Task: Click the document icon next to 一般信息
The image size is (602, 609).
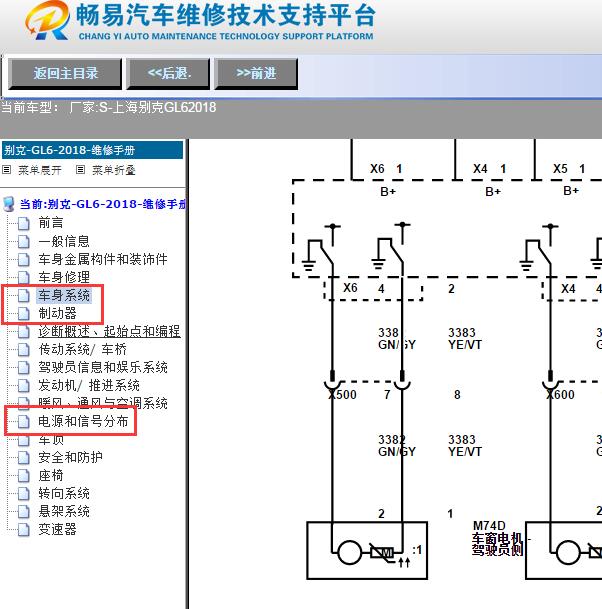Action: (24, 242)
